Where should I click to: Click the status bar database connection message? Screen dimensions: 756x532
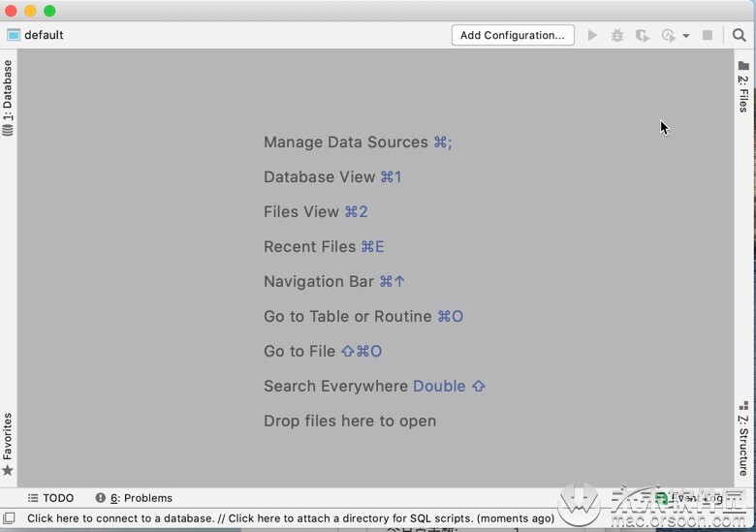(291, 518)
